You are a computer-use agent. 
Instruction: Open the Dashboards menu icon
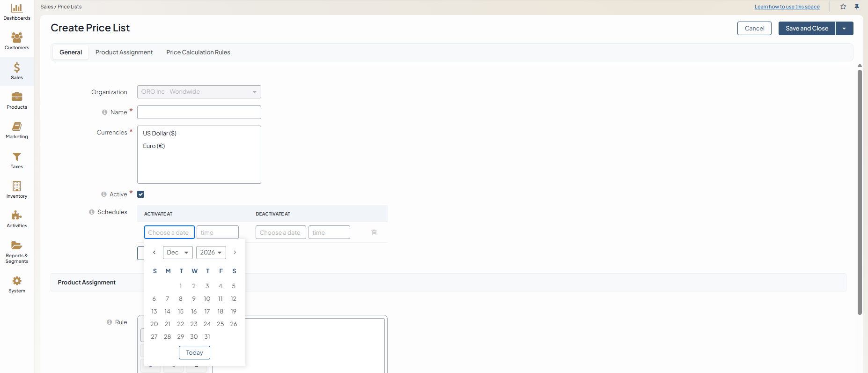click(x=17, y=8)
